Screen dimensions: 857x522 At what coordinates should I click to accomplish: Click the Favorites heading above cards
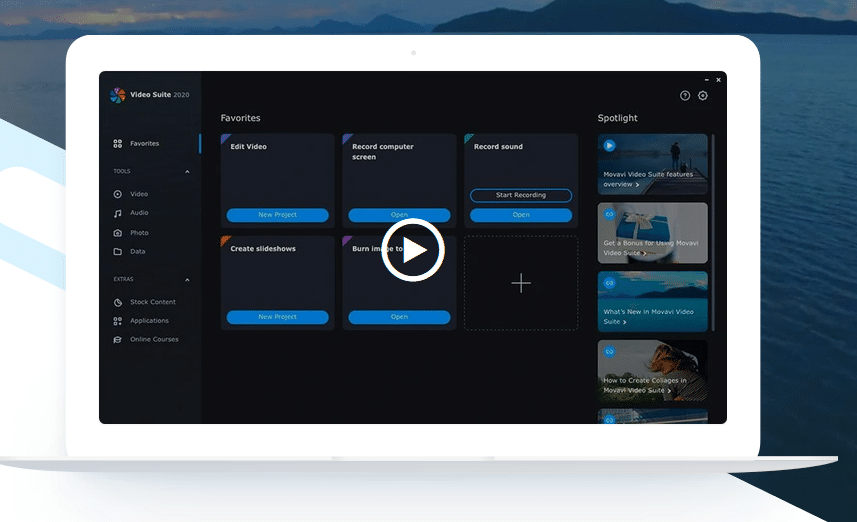click(240, 118)
